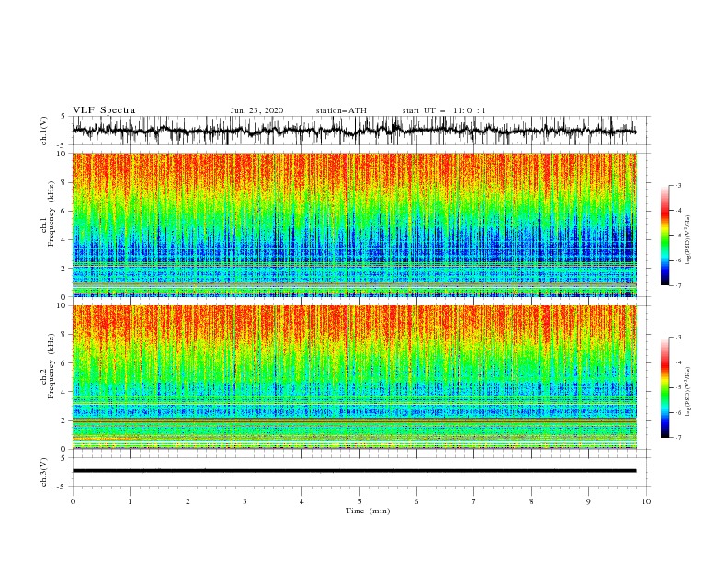
Task: Click the ch.1 voltage waveform trace
Action: pyautogui.click(x=354, y=131)
